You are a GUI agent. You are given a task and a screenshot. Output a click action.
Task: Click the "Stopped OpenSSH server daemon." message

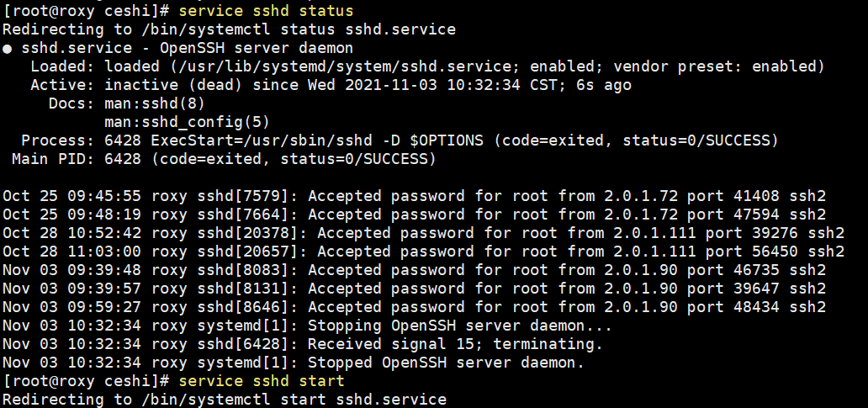447,363
